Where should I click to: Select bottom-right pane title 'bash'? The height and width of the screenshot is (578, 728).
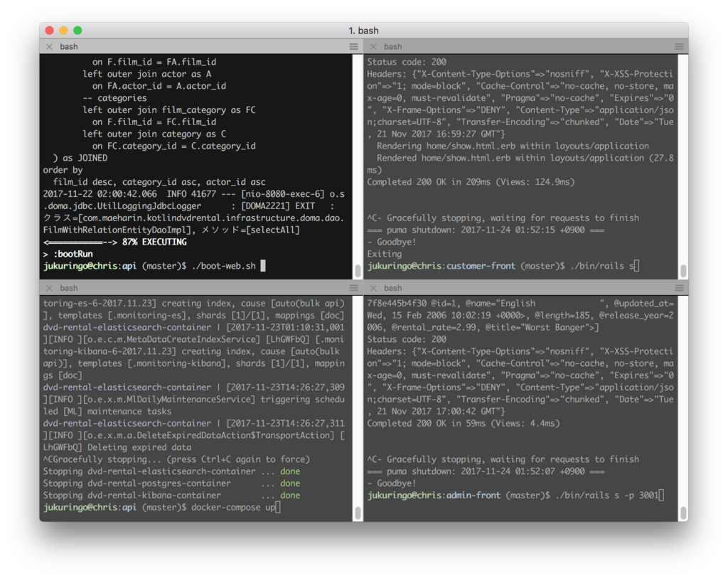[392, 288]
